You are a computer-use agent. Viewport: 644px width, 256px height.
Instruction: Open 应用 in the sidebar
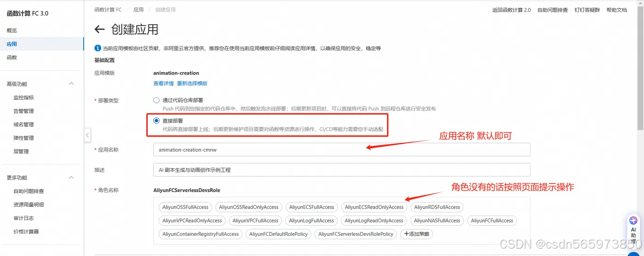[x=12, y=44]
